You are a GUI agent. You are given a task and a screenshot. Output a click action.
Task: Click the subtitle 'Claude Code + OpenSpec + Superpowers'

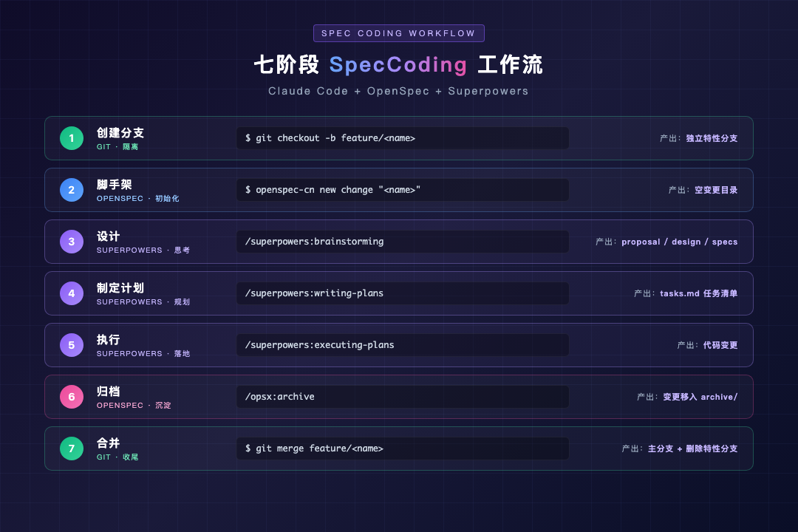[x=398, y=91]
